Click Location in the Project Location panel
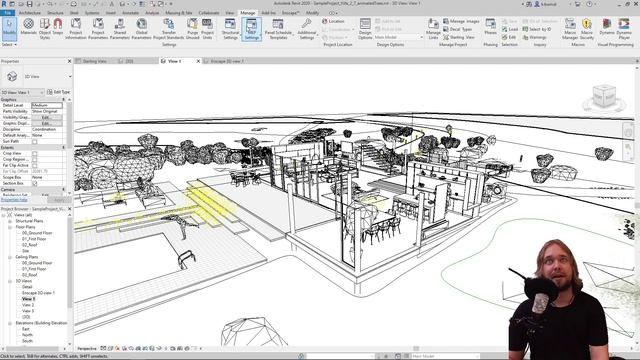 pos(333,21)
